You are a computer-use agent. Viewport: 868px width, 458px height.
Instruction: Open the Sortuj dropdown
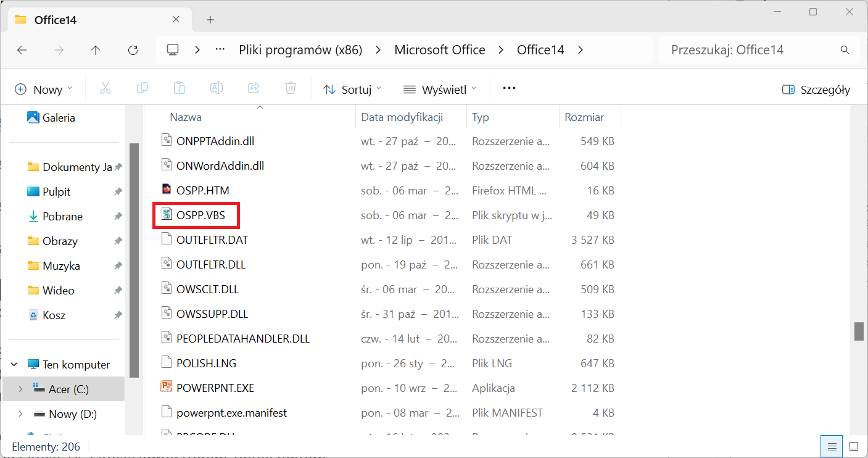(x=352, y=90)
